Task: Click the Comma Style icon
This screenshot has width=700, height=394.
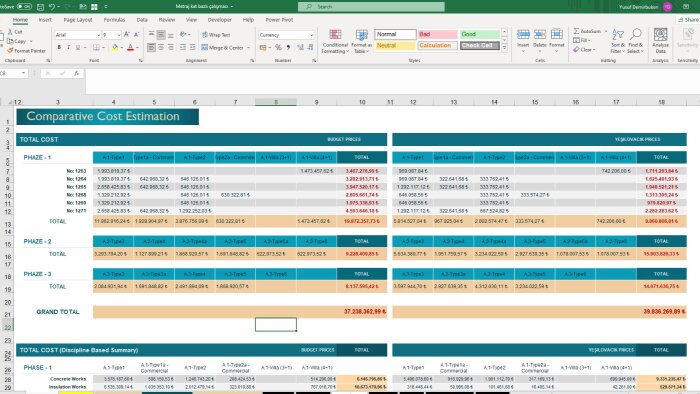Action: click(288, 47)
